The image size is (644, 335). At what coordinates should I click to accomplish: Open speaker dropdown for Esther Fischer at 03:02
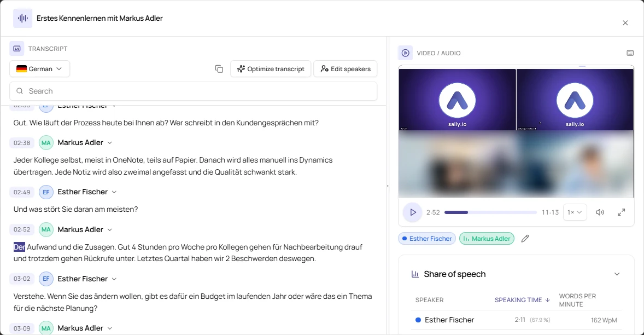point(114,279)
